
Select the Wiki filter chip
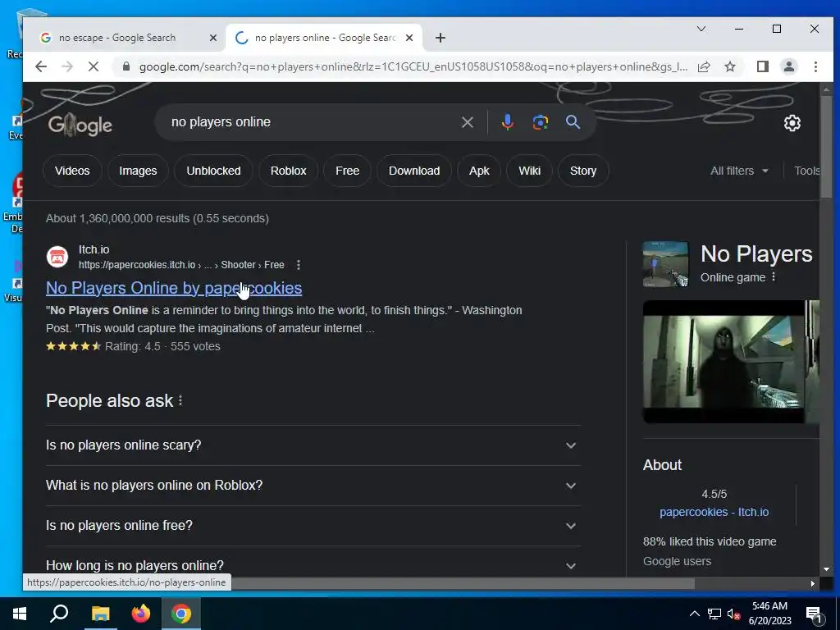[x=529, y=171]
